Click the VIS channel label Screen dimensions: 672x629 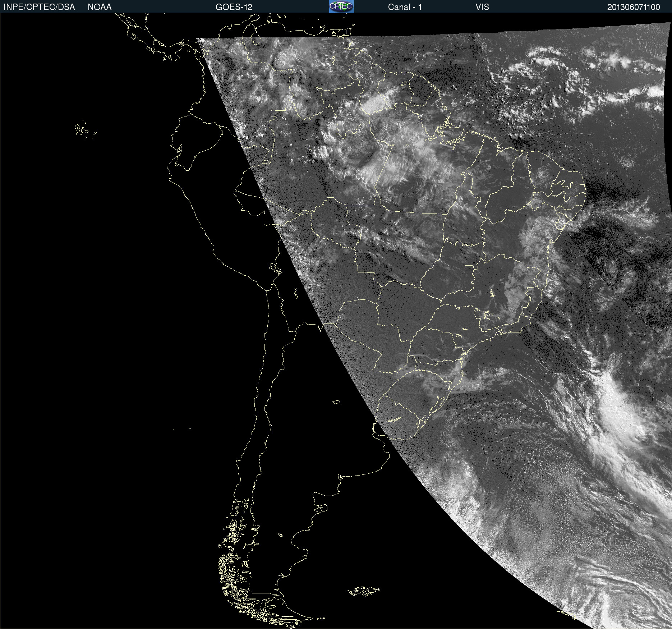[x=482, y=7]
